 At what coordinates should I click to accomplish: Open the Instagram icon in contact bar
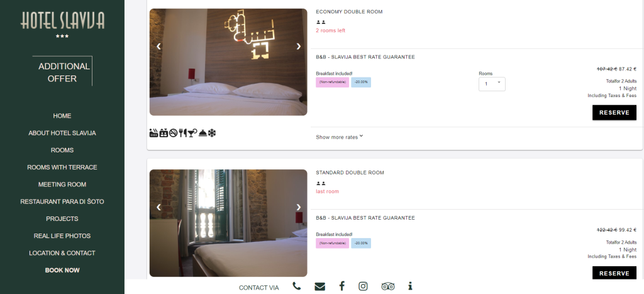pyautogui.click(x=363, y=286)
